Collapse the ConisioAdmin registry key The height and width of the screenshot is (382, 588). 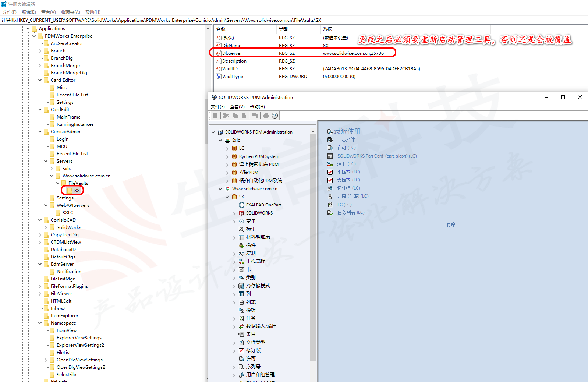pos(40,131)
